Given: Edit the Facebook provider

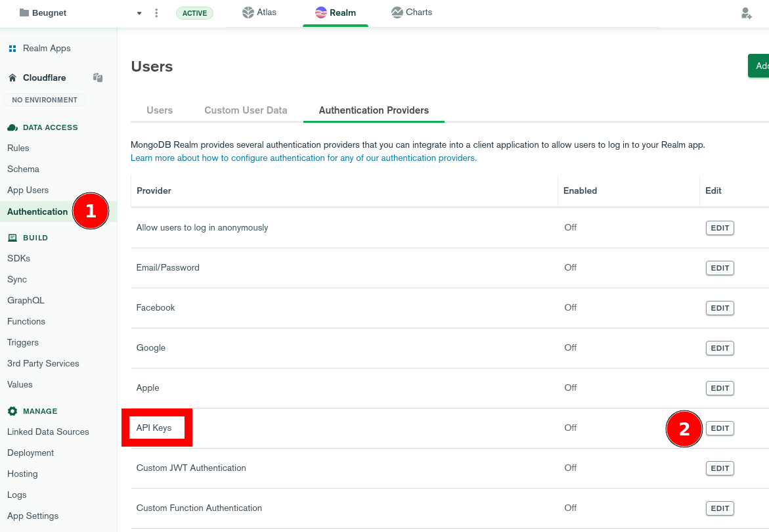Looking at the screenshot, I should tap(720, 308).
